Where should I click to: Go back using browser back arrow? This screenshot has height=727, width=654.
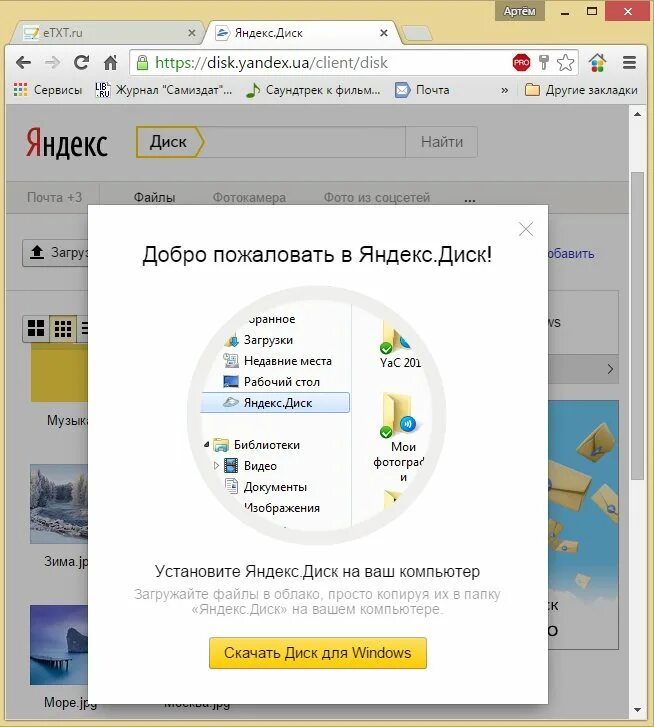(x=23, y=62)
